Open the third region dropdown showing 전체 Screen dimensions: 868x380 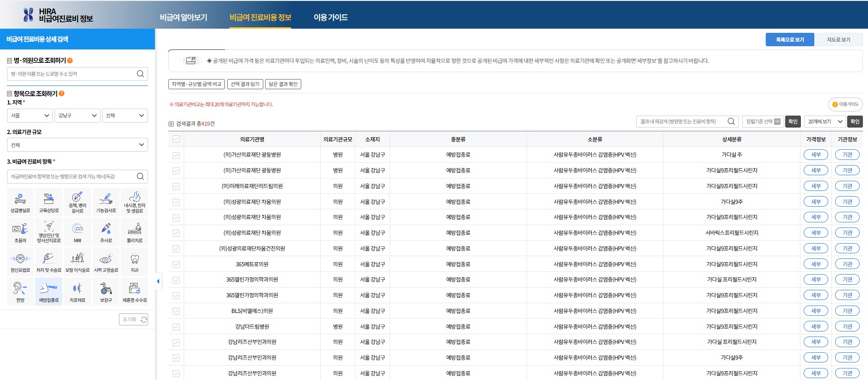pyautogui.click(x=125, y=116)
